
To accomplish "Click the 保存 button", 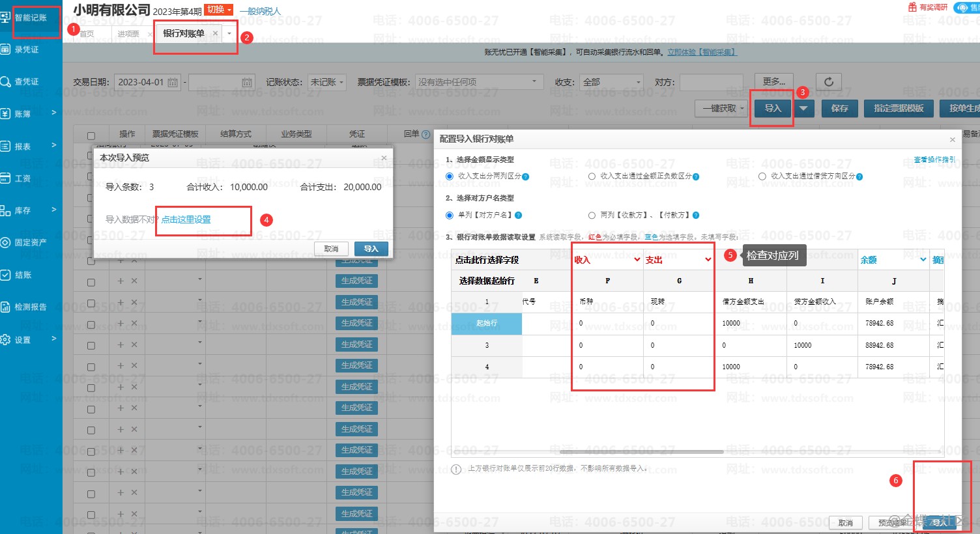I will (x=839, y=109).
